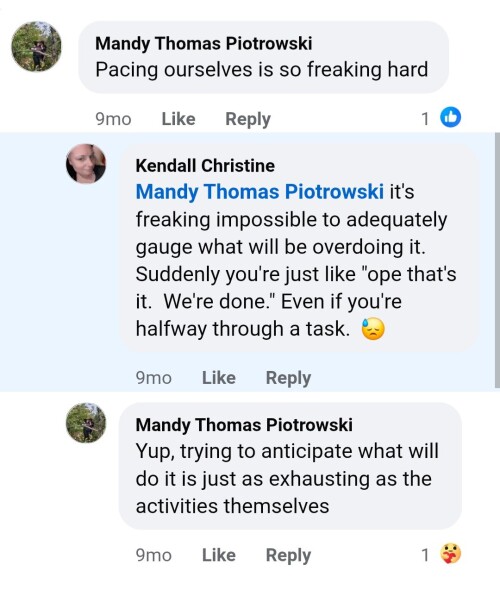This screenshot has width=500, height=609.
Task: Like the 'Pacing ourselves' comment
Action: [x=178, y=119]
